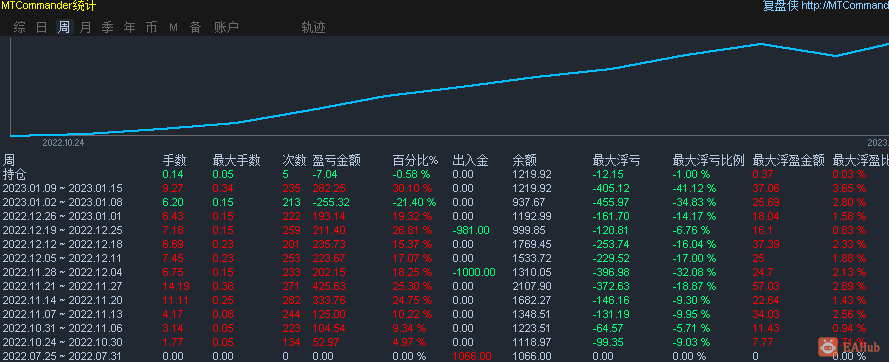Click the -1000.00 withdrawal amount
The height and width of the screenshot is (362, 889).
[x=474, y=272]
